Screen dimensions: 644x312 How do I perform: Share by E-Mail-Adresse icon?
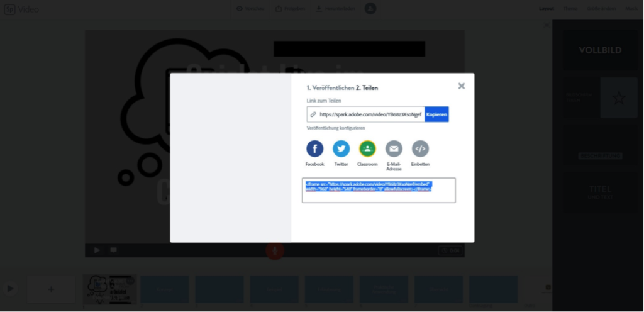pos(394,148)
